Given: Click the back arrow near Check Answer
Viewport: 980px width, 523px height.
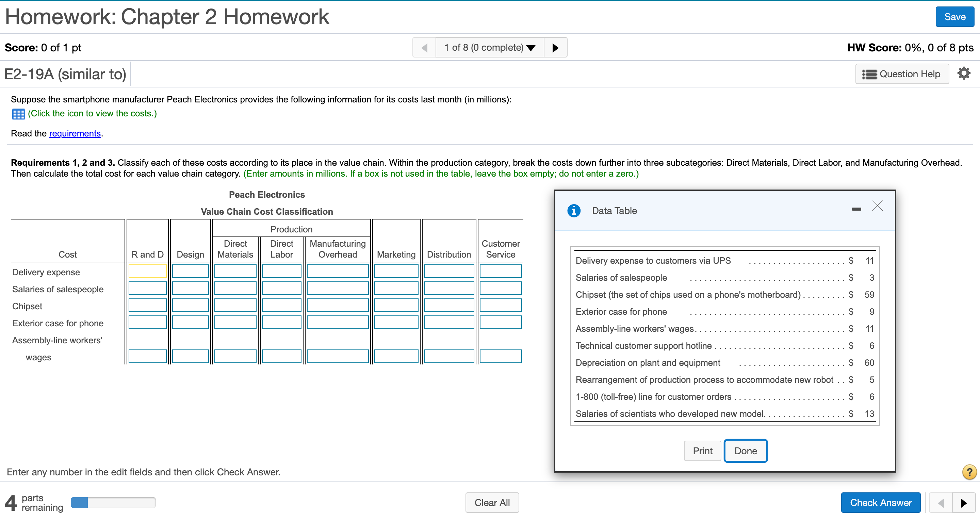Looking at the screenshot, I should pos(941,503).
